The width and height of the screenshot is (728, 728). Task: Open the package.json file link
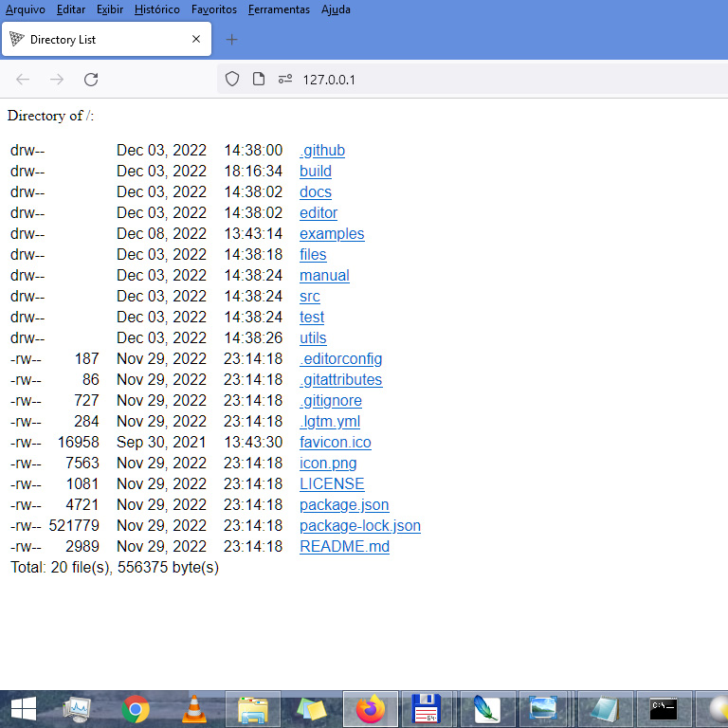(x=344, y=505)
